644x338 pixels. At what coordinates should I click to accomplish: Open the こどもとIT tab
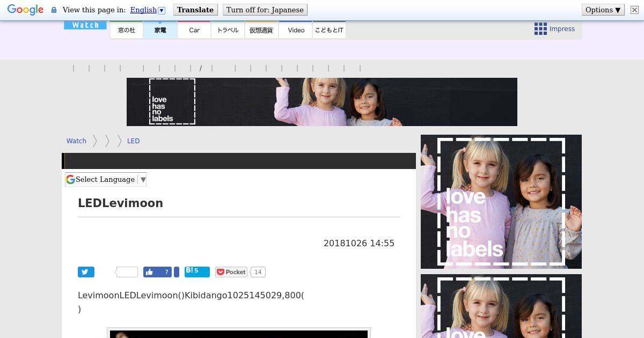point(329,30)
